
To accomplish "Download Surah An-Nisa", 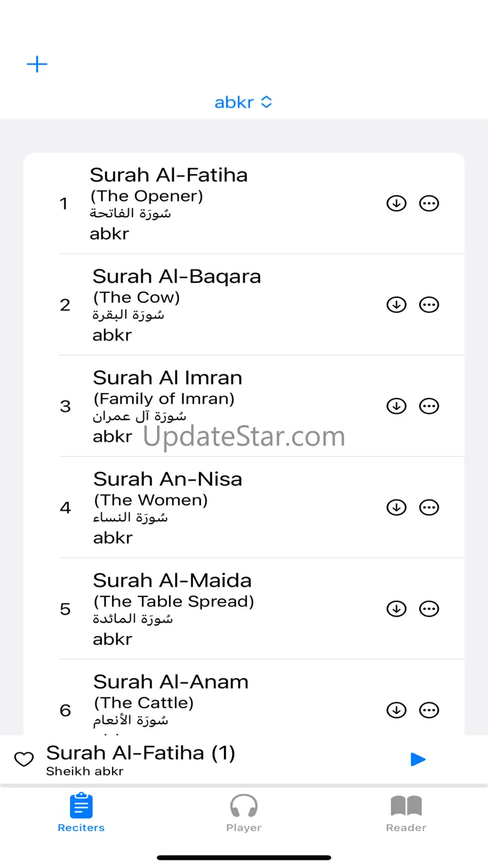I will click(x=396, y=508).
